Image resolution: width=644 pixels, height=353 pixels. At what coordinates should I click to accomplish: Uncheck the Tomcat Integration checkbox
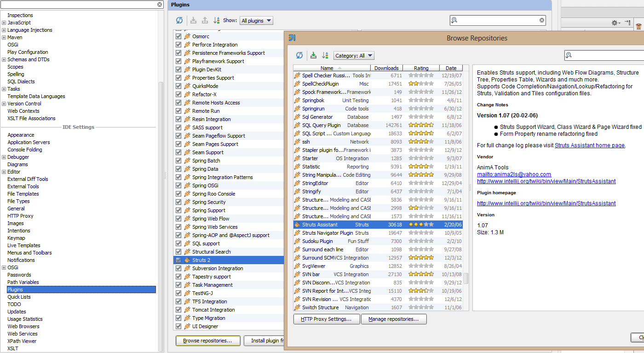(x=178, y=310)
